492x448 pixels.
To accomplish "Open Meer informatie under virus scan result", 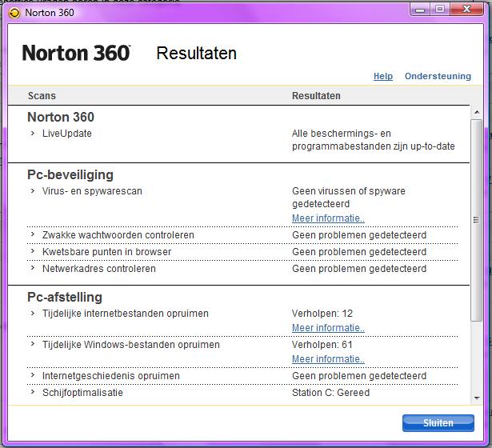I will click(328, 218).
